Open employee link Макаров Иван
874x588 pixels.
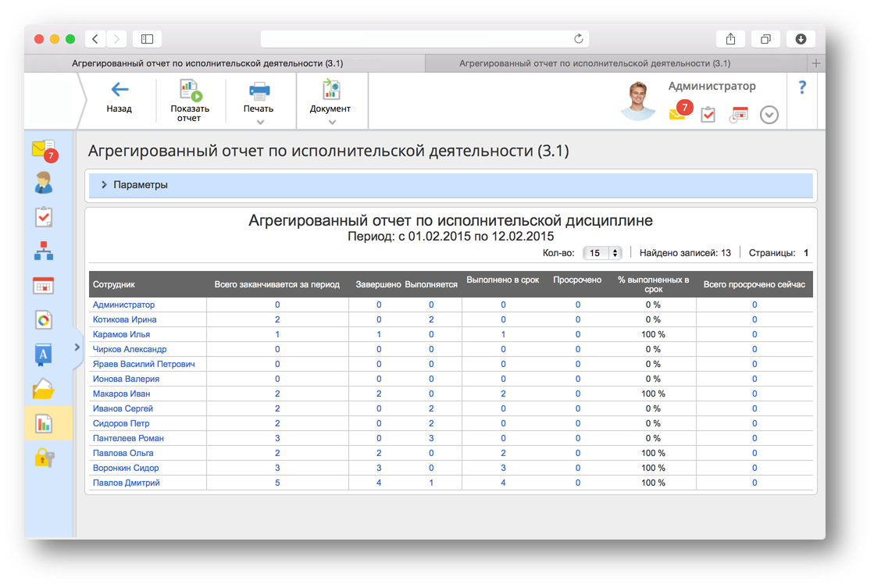click(x=121, y=394)
